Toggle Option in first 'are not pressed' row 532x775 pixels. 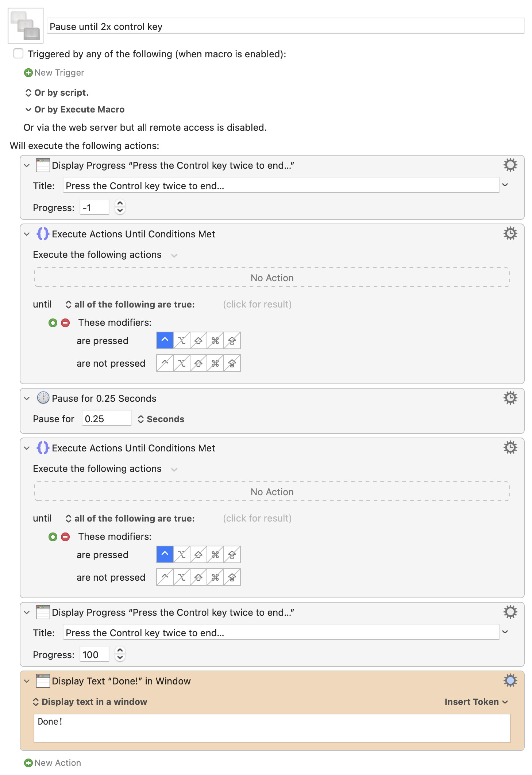click(182, 363)
